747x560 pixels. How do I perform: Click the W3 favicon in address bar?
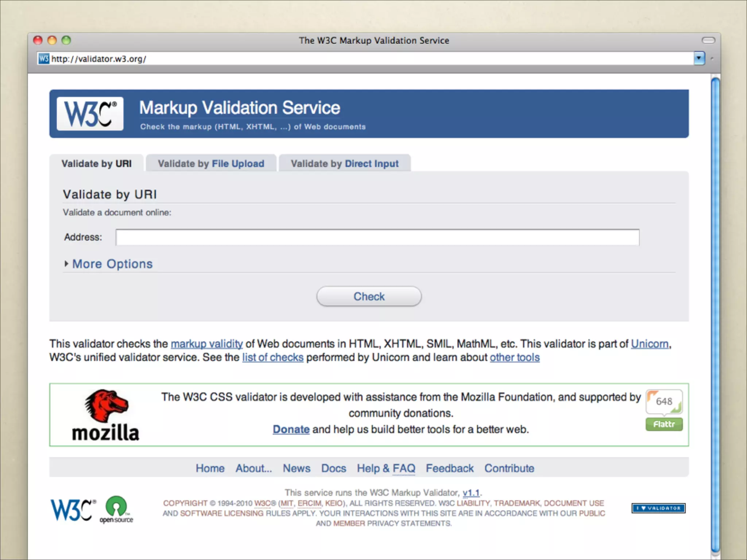(x=44, y=59)
